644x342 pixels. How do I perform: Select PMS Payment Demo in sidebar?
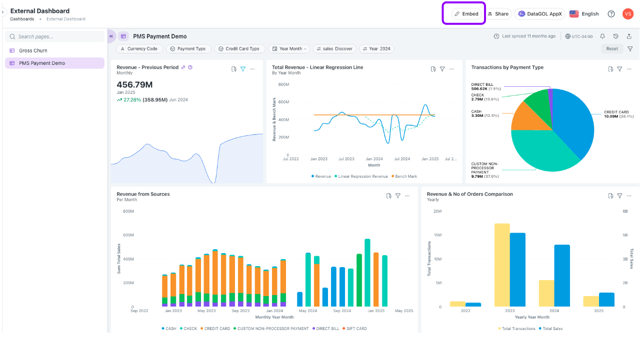click(55, 63)
